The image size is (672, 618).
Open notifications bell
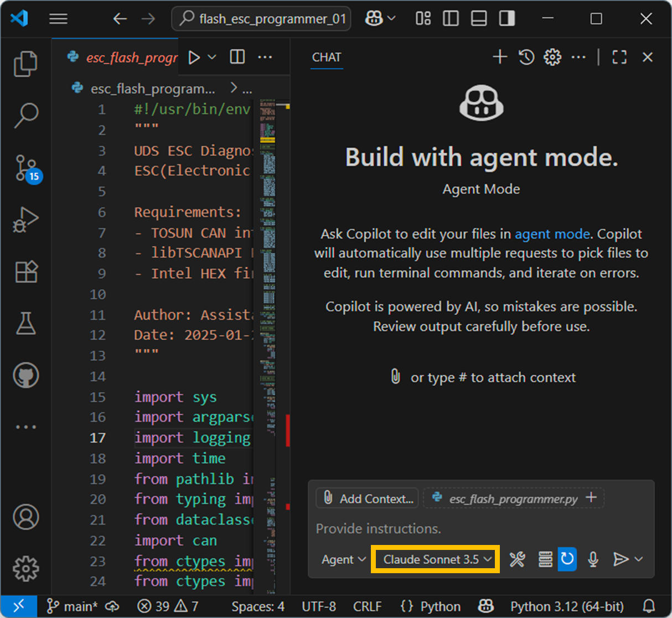tap(649, 606)
